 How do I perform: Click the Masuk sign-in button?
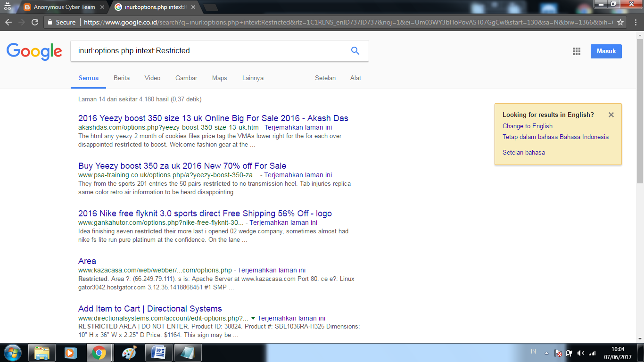606,51
